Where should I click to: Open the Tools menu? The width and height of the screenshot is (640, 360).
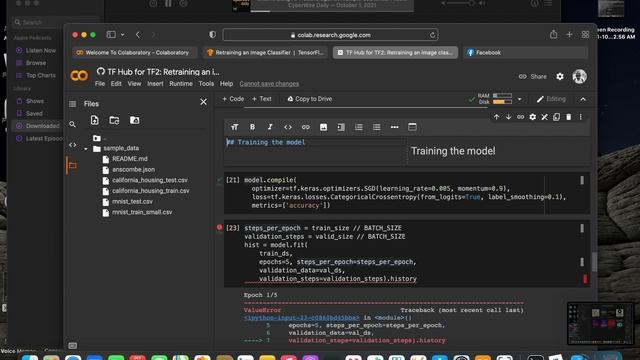(x=206, y=84)
